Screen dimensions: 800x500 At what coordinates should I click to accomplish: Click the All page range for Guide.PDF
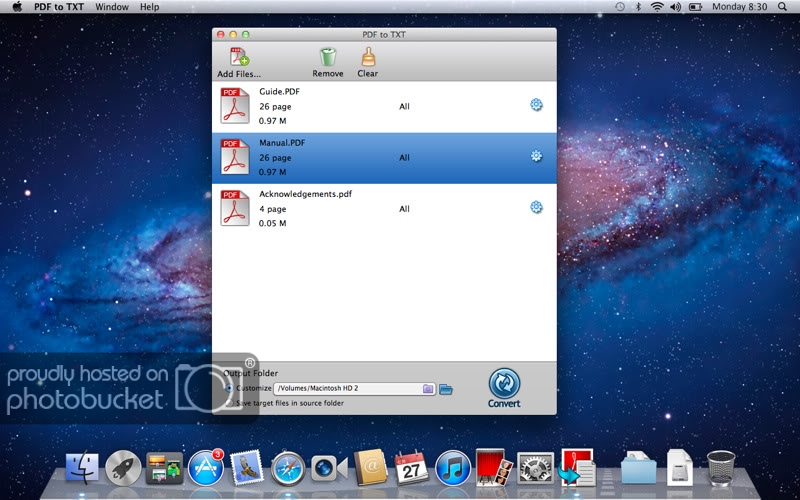404,107
